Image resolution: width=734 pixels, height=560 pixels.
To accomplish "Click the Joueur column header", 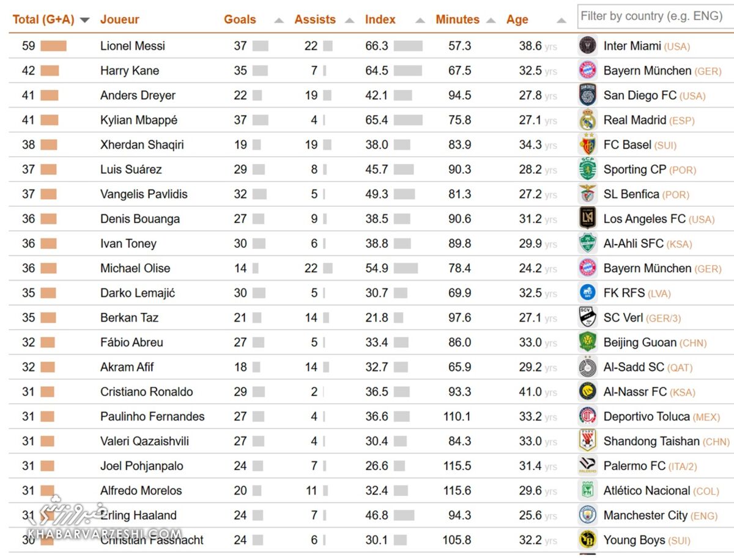I will (x=120, y=20).
